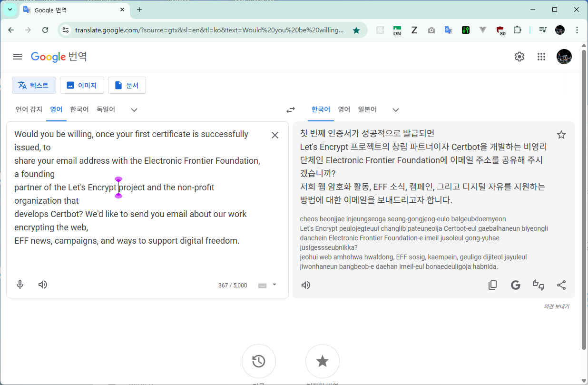588x385 pixels.
Task: Select 한국어 as the target language
Action: coord(321,109)
